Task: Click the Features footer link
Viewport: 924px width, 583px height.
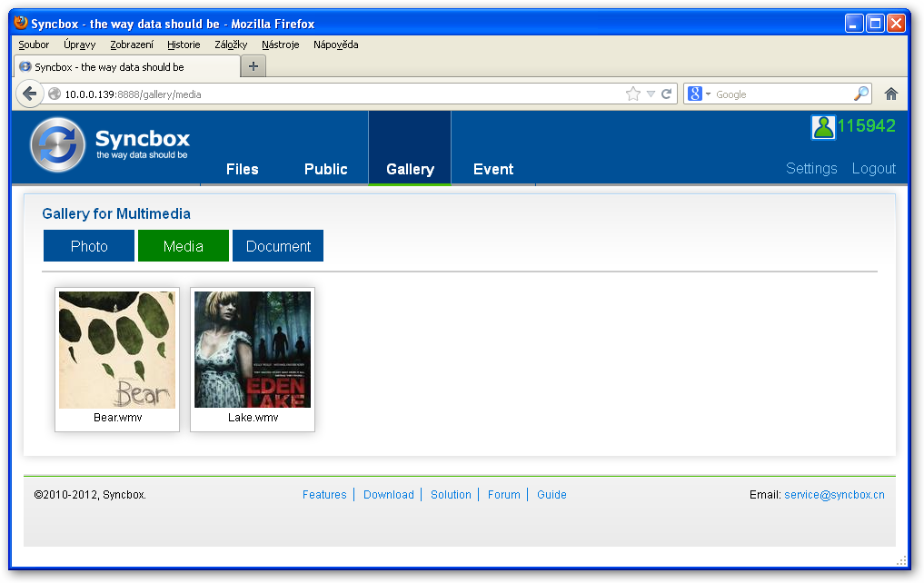Action: click(324, 495)
